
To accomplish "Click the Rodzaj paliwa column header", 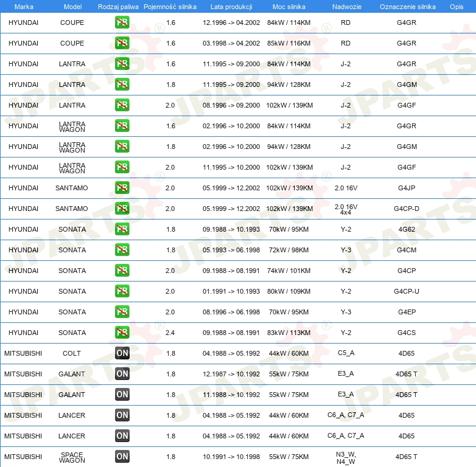I will coord(118,7).
